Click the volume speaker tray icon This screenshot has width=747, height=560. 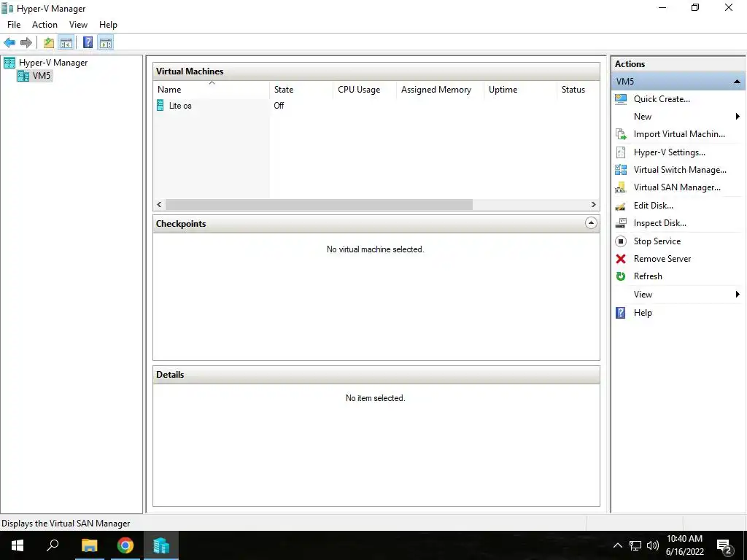pos(653,545)
